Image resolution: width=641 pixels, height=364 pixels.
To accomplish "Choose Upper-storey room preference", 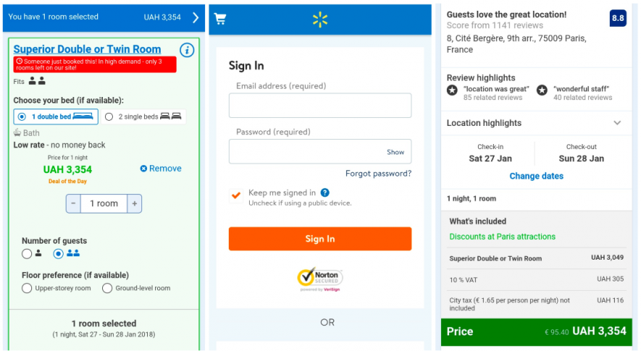I will pos(27,288).
